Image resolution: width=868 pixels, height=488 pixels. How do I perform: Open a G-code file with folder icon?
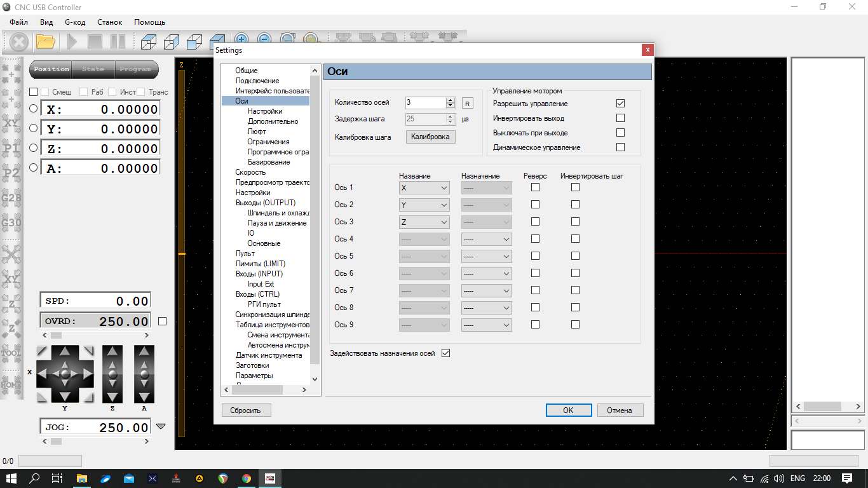point(46,42)
